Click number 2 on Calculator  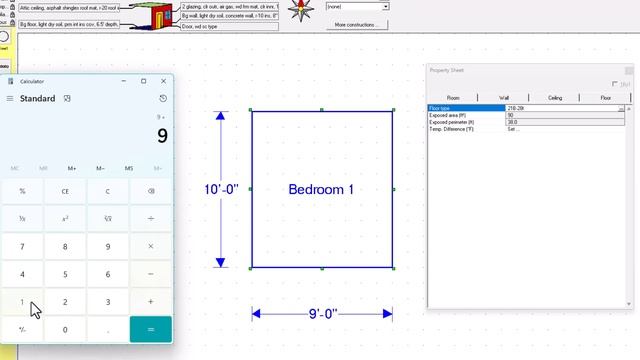tap(65, 302)
